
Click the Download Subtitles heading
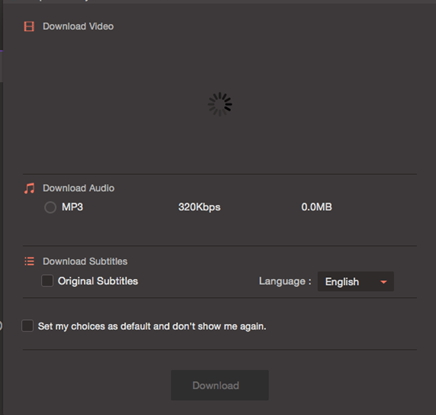[85, 261]
